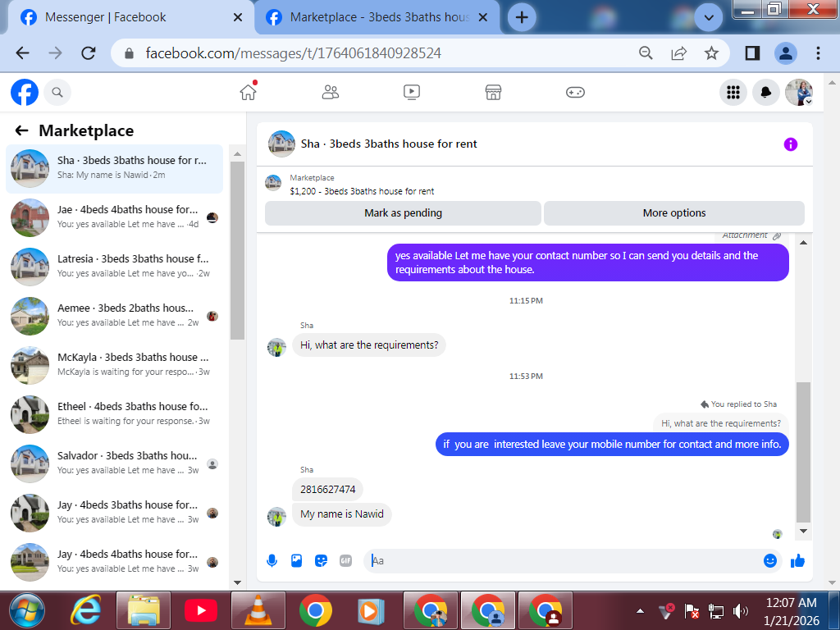Click the message My name is Nawid
840x630 pixels.
coord(342,514)
